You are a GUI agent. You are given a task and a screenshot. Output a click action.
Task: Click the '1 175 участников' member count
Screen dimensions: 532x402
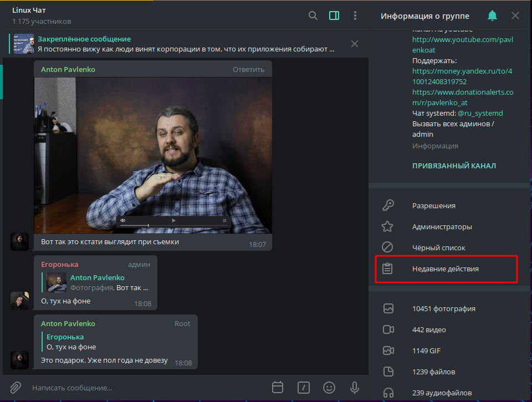42,22
